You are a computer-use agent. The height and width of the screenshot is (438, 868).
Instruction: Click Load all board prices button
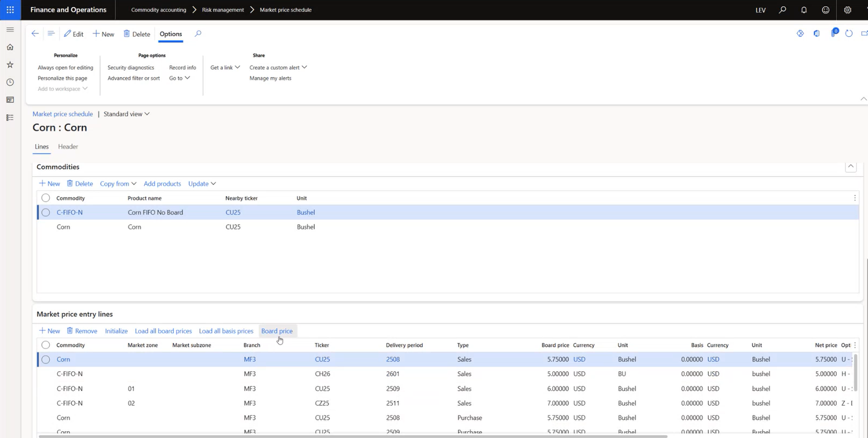[163, 331]
